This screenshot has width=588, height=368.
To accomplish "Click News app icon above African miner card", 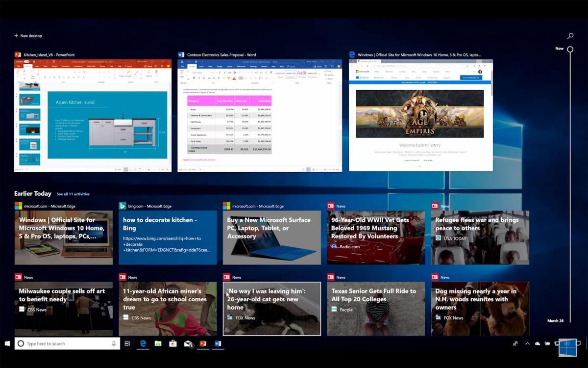I will pyautogui.click(x=122, y=277).
